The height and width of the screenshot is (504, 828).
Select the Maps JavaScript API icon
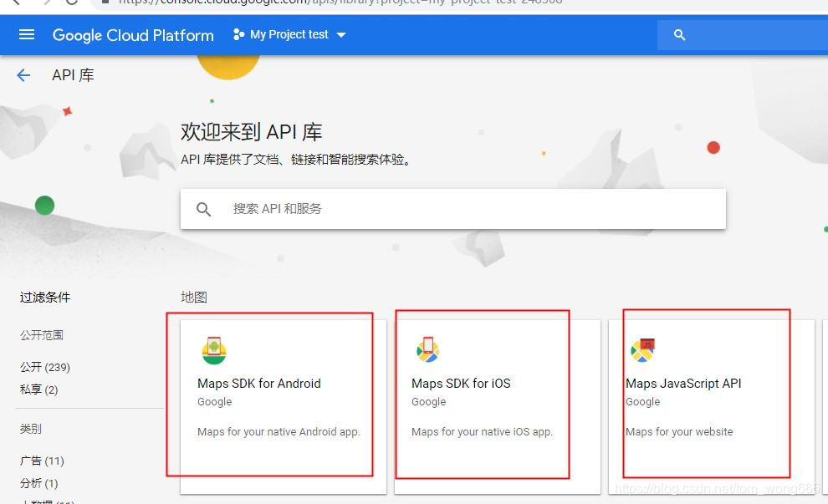(643, 350)
